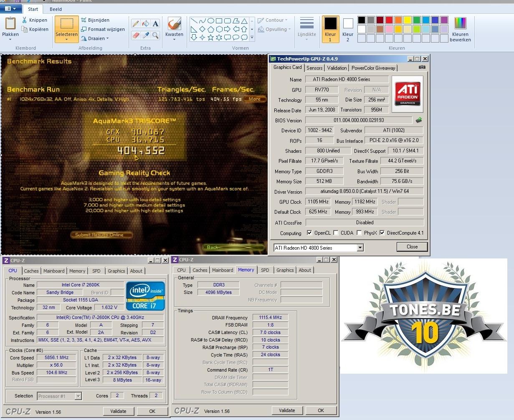The width and height of the screenshot is (514, 420).
Task: Open ATI Radeon HD 4800 Series combo box
Action: [x=319, y=248]
